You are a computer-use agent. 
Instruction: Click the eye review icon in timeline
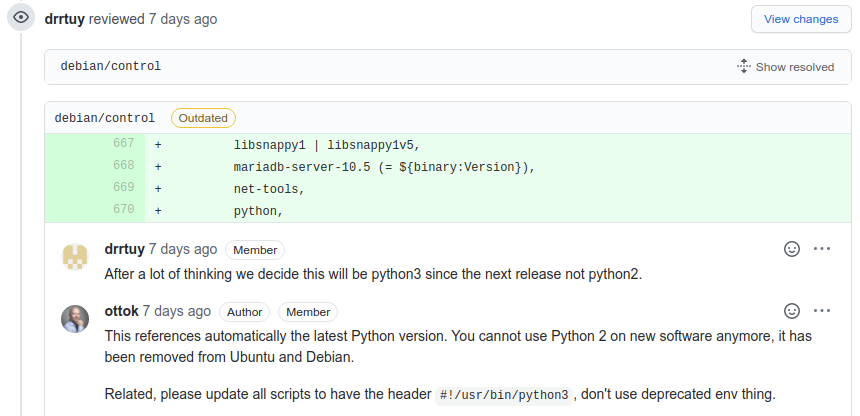(x=19, y=18)
